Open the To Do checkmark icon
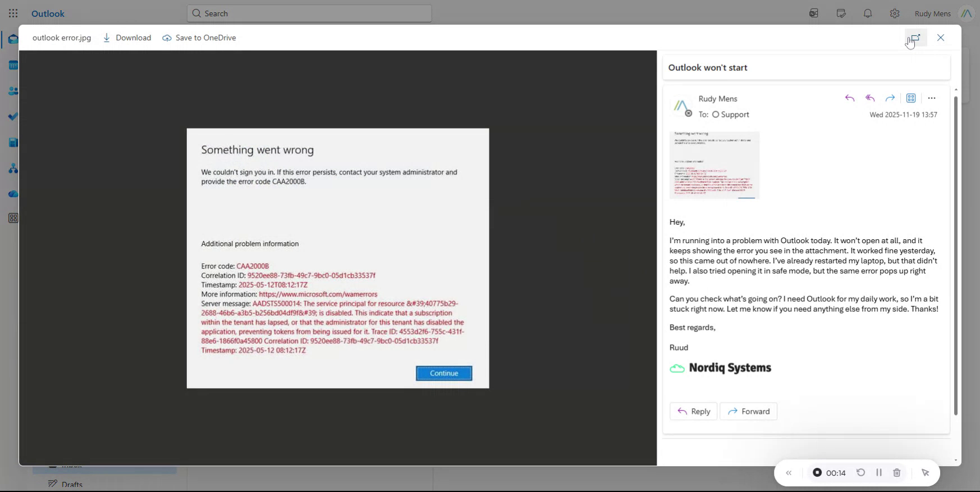This screenshot has width=980, height=492. tap(13, 117)
